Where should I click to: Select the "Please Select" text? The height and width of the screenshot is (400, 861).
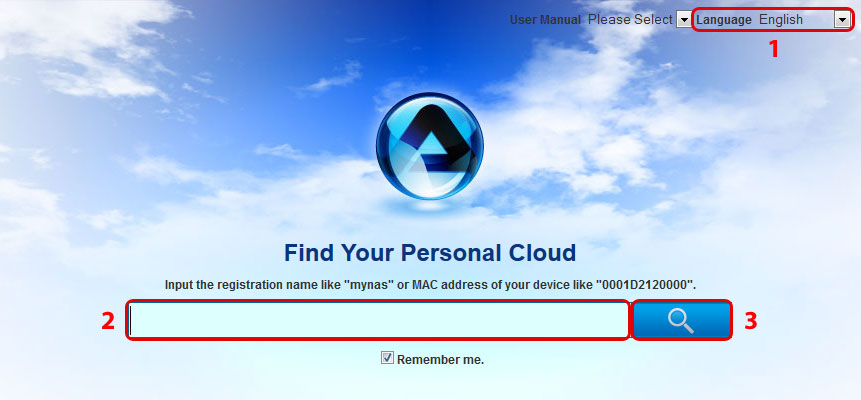pyautogui.click(x=630, y=20)
